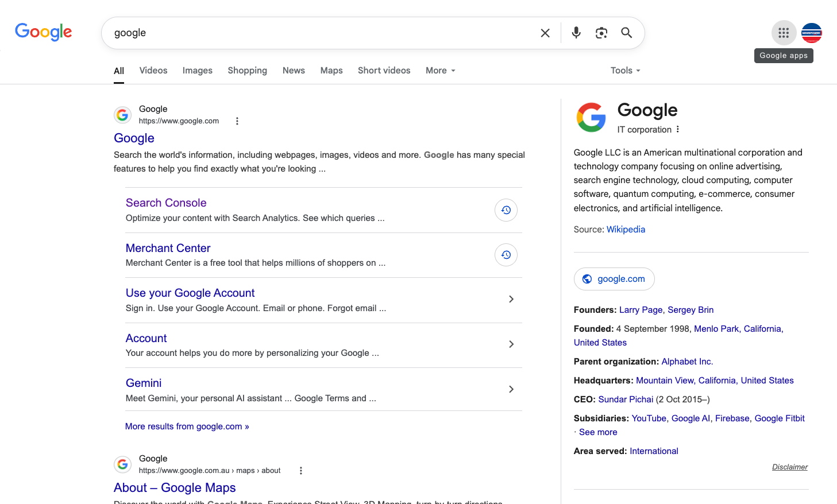Viewport: 837px width, 504px height.
Task: Expand the Use your Google Account sitelink arrow
Action: pyautogui.click(x=511, y=299)
